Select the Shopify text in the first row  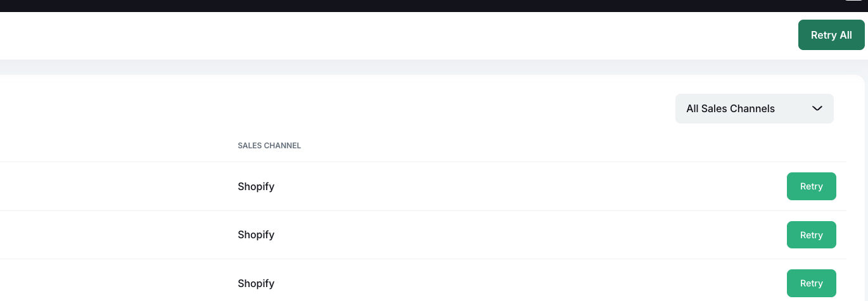pyautogui.click(x=256, y=186)
